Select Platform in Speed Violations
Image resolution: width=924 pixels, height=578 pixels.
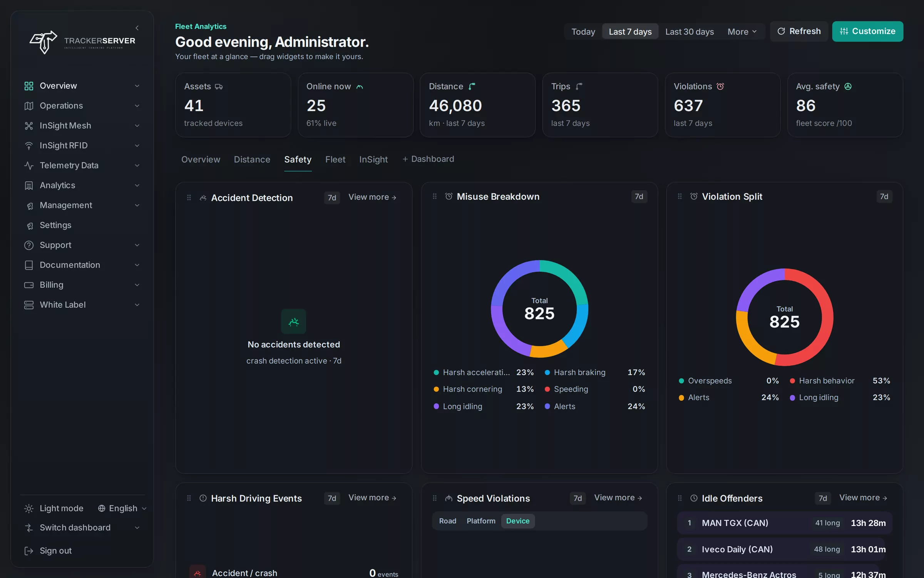click(481, 521)
